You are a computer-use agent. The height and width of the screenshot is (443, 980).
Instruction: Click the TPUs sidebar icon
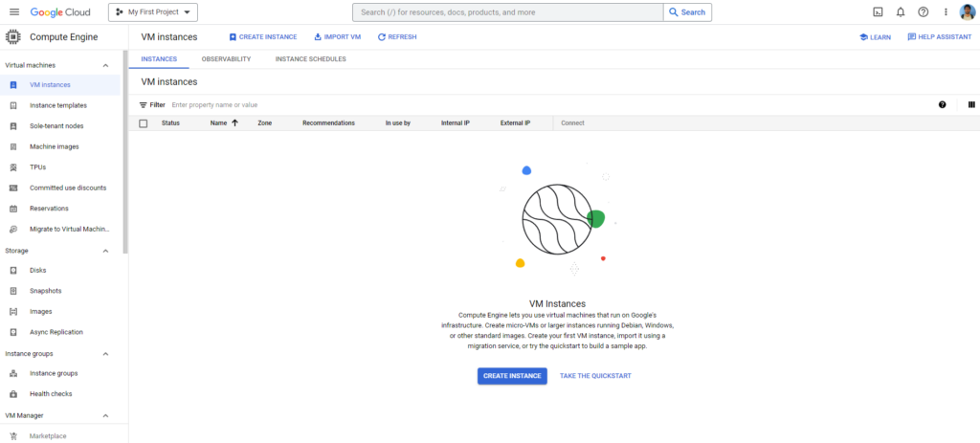pos(13,167)
